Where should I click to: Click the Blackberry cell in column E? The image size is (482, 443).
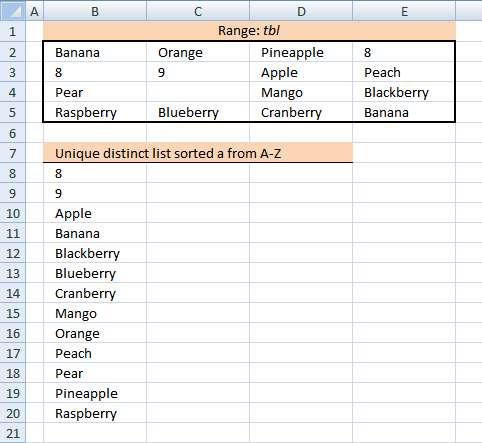pos(404,92)
